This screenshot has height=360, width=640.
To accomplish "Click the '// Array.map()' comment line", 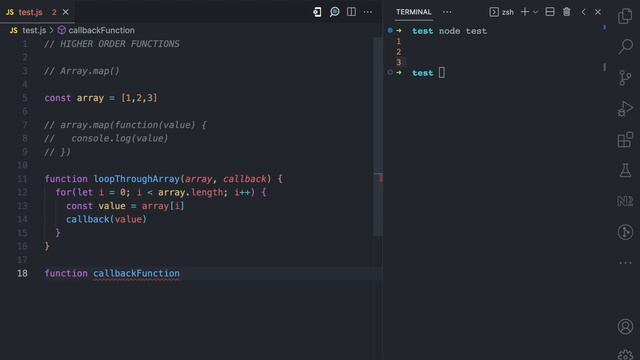I will (x=82, y=71).
